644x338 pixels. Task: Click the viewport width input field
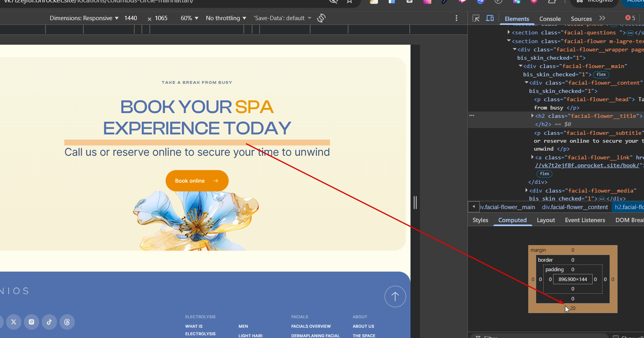[x=131, y=18]
